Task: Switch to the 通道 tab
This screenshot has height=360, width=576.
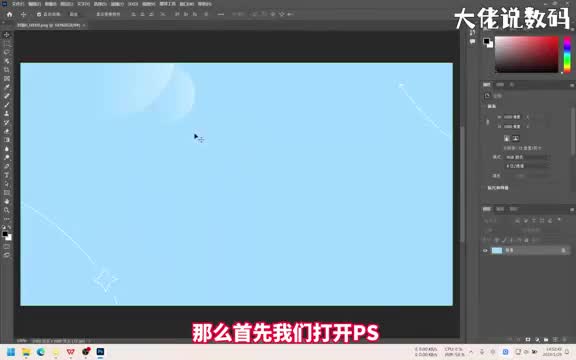Action: [500, 209]
